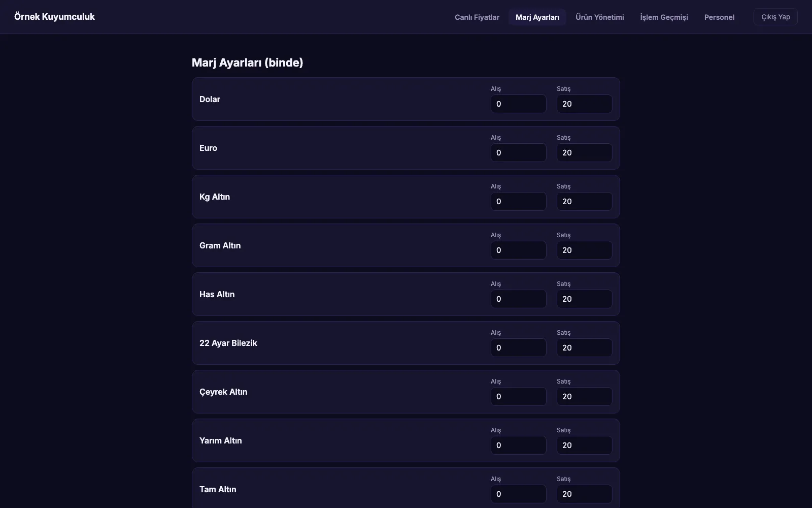The width and height of the screenshot is (812, 508).
Task: Click the Gram Altın Alış field
Action: [518, 250]
